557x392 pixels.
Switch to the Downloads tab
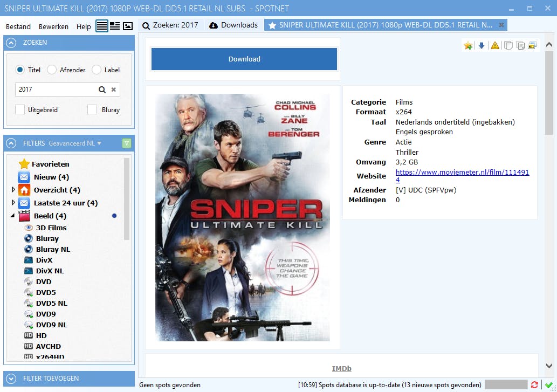[233, 25]
